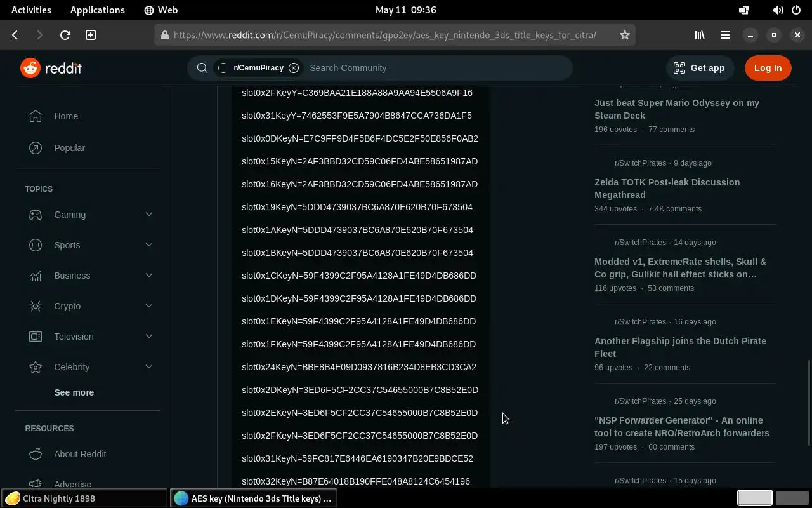The width and height of the screenshot is (812, 508).
Task: Open the Web app menu
Action: 160,10
